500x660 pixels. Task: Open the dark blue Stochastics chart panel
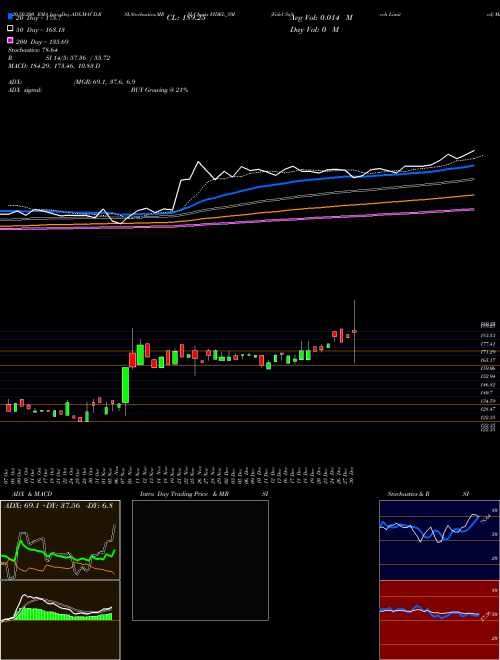pos(439,540)
